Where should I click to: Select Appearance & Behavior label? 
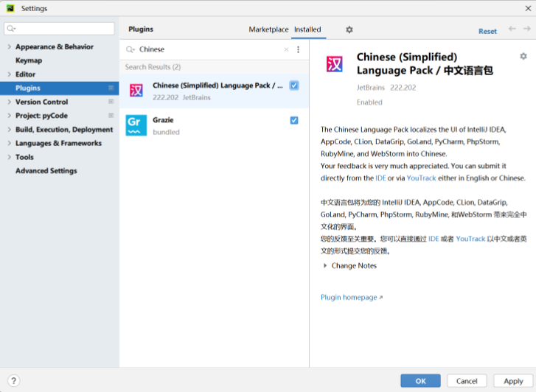55,47
